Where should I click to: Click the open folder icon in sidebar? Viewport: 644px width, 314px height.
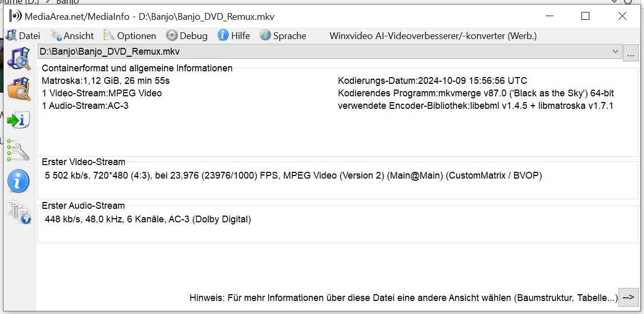point(18,89)
